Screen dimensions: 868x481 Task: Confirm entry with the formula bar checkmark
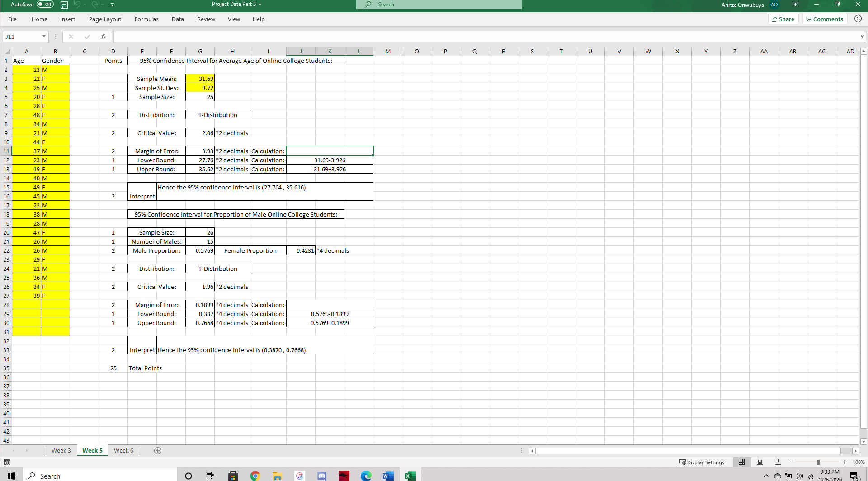click(87, 37)
